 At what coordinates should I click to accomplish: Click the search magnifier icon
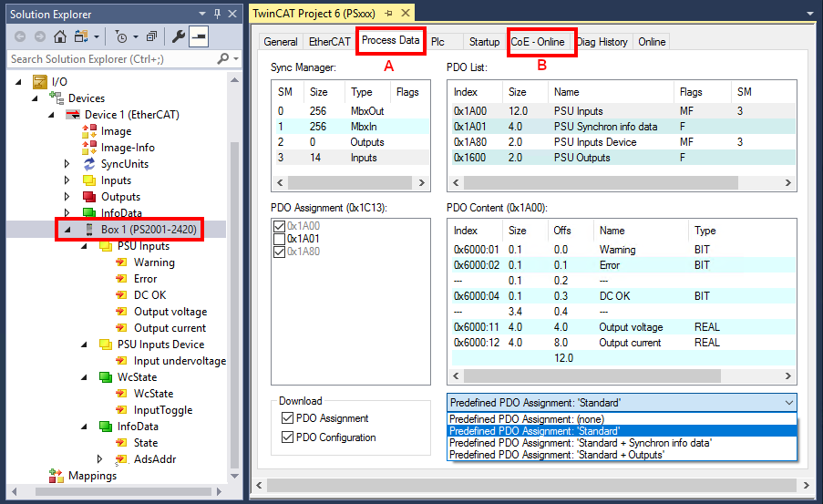coord(223,59)
